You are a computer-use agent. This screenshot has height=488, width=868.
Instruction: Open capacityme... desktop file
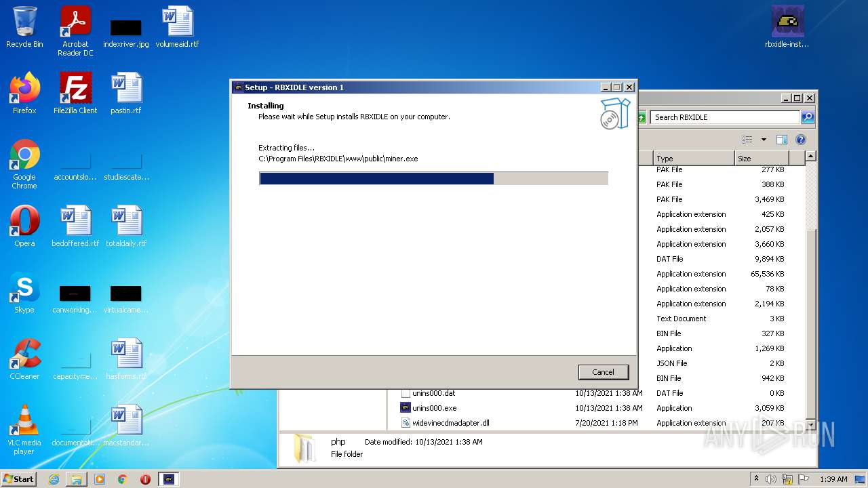click(x=75, y=364)
